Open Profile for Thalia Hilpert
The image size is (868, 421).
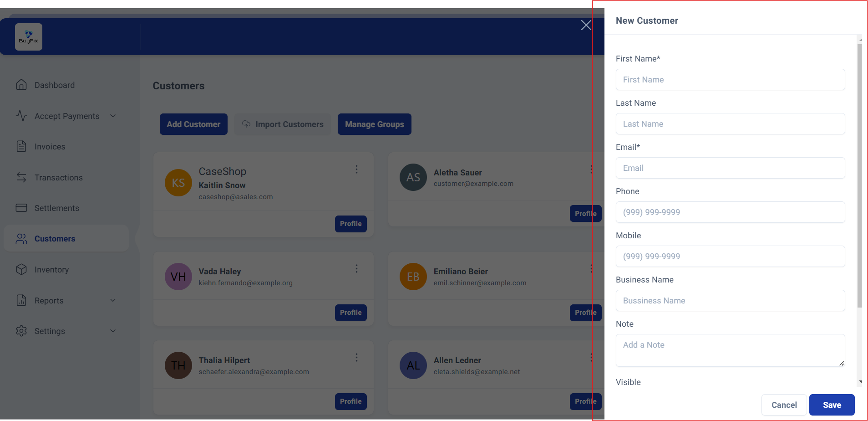click(x=351, y=401)
